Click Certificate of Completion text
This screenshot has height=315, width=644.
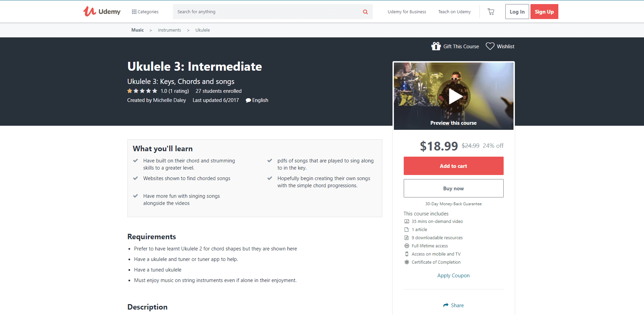point(436,262)
